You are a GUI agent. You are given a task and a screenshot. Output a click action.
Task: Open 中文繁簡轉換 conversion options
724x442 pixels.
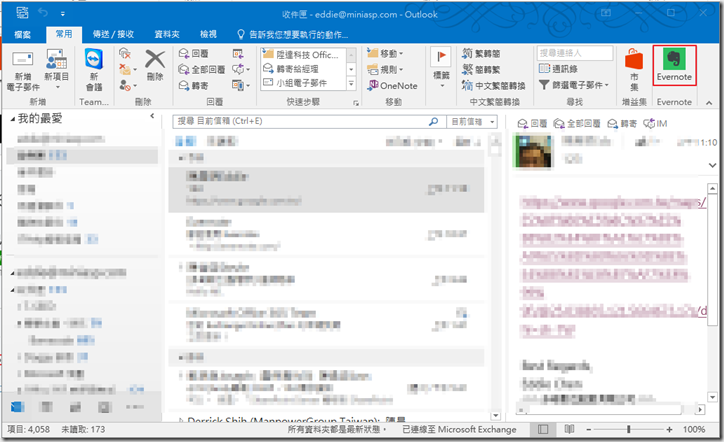[x=494, y=85]
